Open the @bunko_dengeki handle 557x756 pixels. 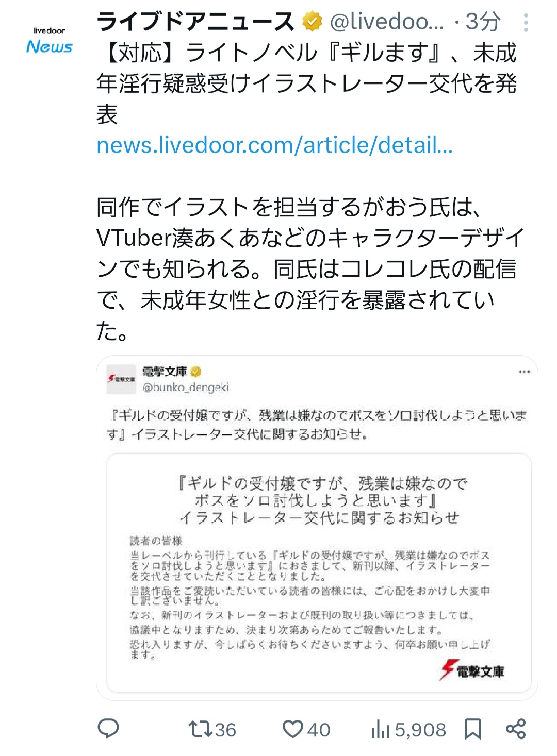click(186, 388)
